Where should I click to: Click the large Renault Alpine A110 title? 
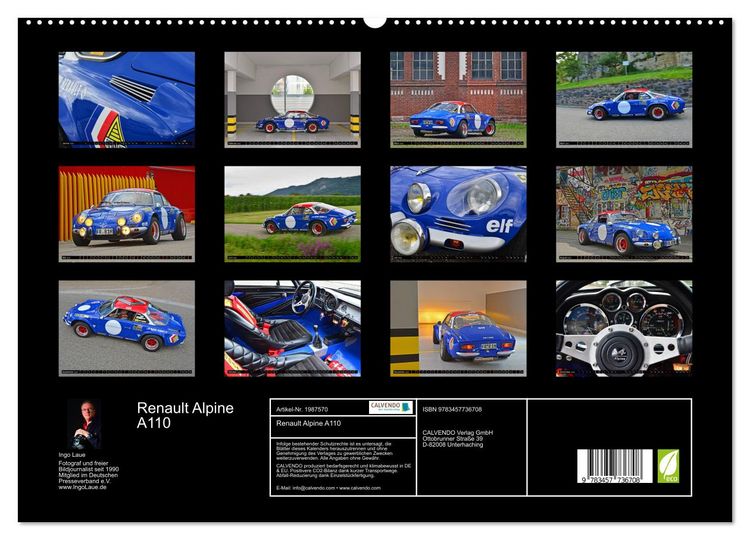[185, 415]
